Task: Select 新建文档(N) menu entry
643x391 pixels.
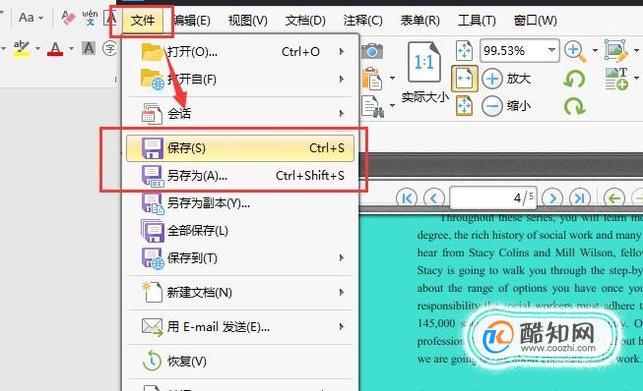Action: click(x=240, y=293)
